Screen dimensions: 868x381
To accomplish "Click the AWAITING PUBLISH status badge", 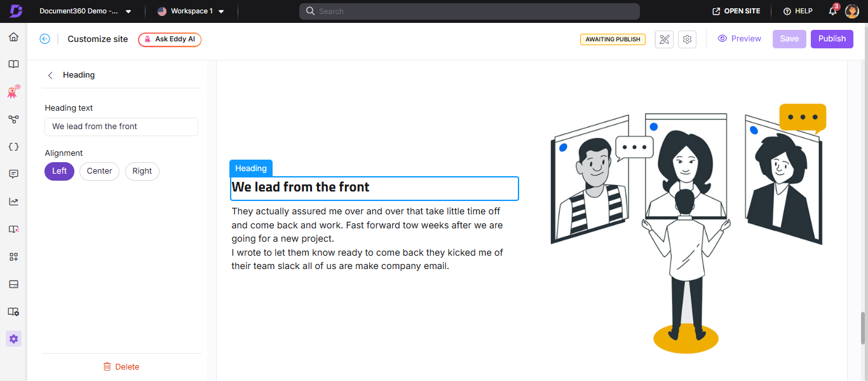I will point(613,39).
